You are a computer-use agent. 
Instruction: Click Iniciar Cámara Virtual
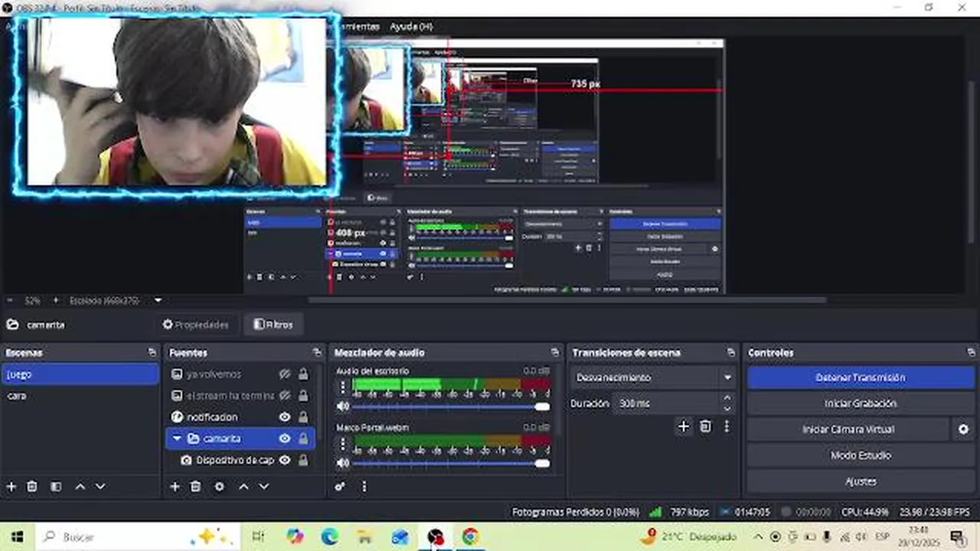tap(848, 429)
